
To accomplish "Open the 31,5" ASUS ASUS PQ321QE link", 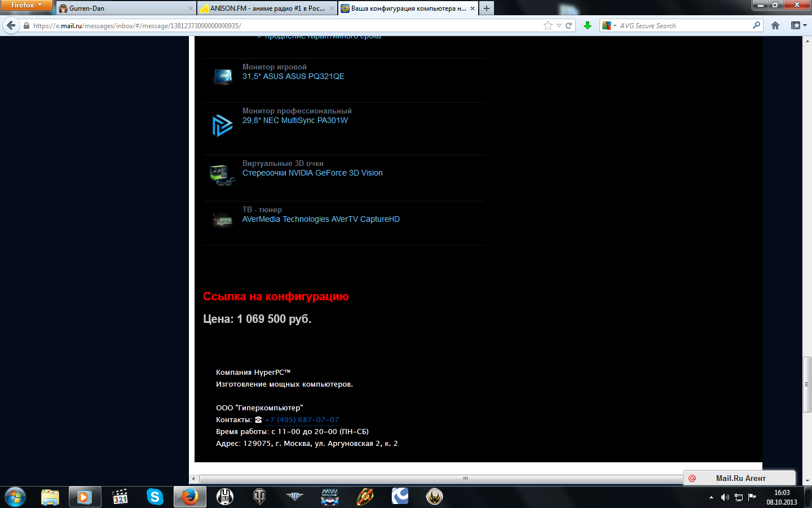I will tap(293, 76).
